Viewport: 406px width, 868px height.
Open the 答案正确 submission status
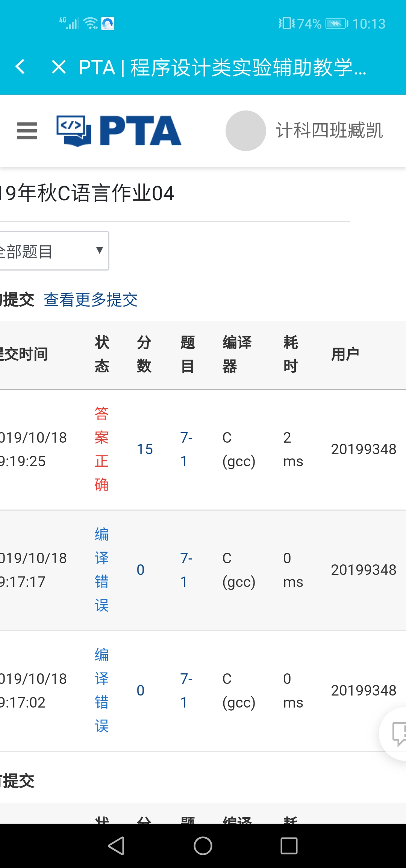click(x=101, y=449)
